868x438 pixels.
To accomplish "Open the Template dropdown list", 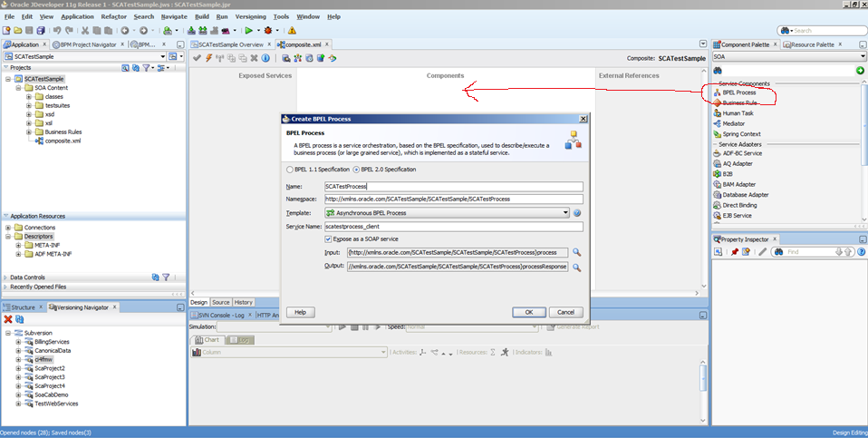I will point(565,213).
